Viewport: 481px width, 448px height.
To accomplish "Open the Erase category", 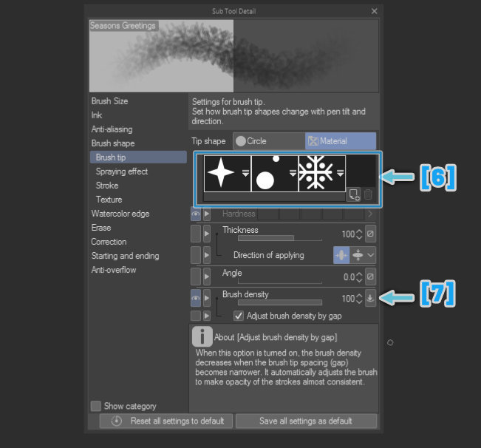I will tap(101, 228).
